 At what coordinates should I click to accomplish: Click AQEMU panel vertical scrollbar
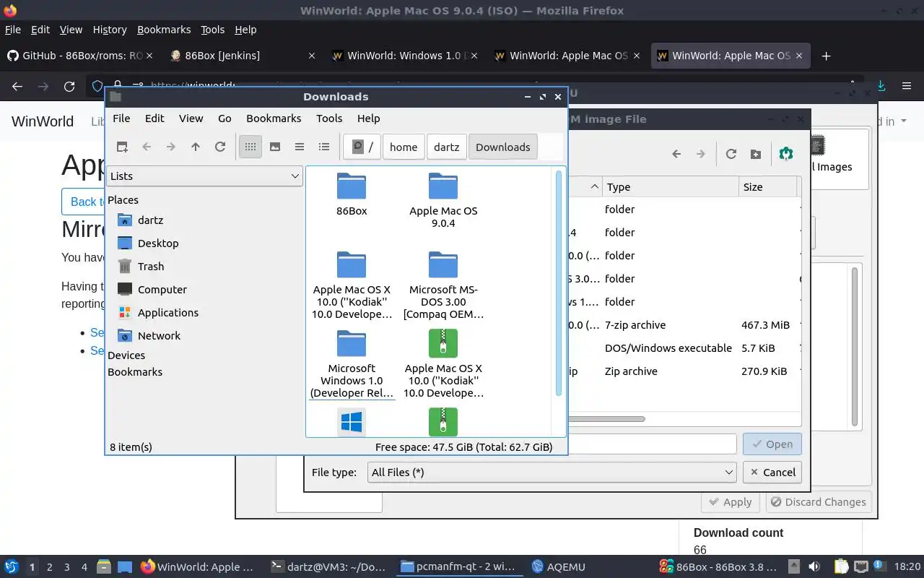tap(855, 346)
